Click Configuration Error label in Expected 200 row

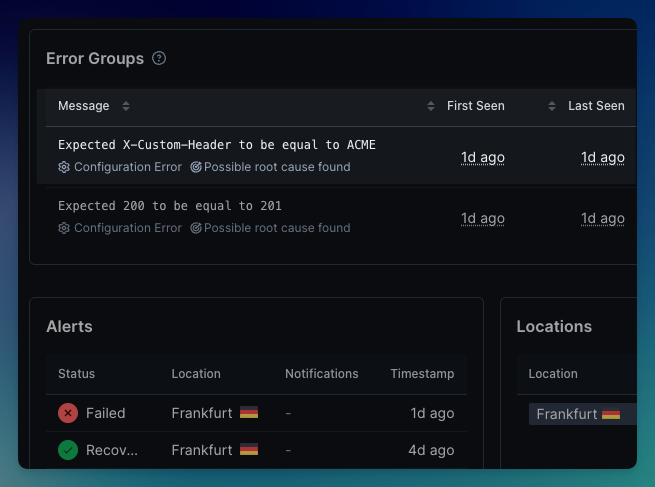pyautogui.click(x=128, y=228)
